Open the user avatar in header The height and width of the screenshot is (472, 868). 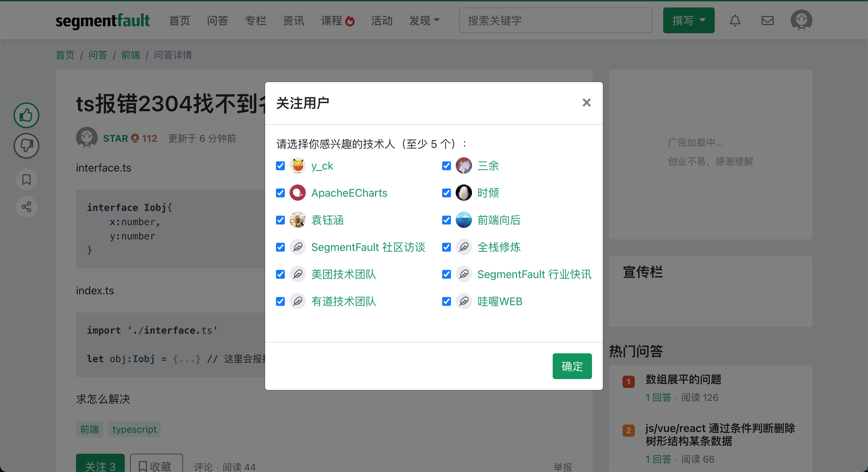[801, 20]
